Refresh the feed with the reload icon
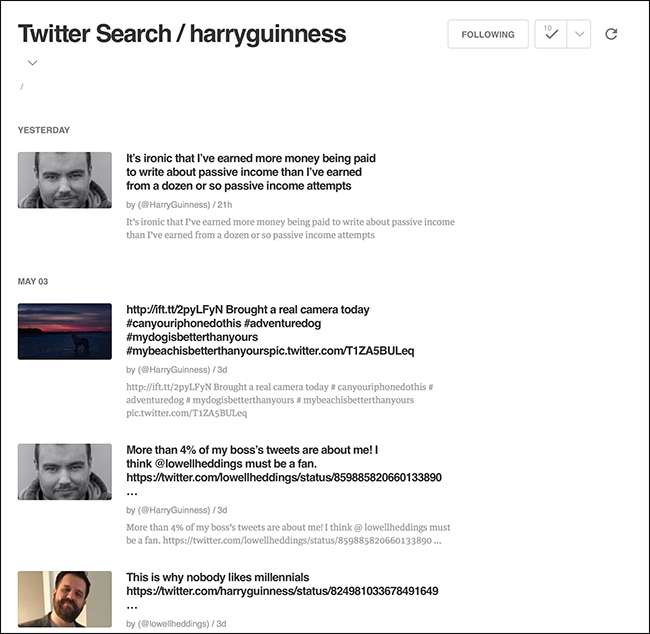The width and height of the screenshot is (650, 634). pos(611,34)
